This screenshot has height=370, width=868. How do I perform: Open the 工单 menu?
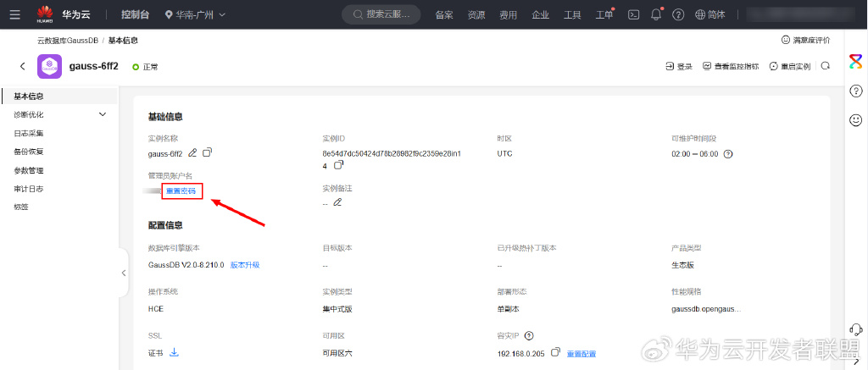(604, 15)
